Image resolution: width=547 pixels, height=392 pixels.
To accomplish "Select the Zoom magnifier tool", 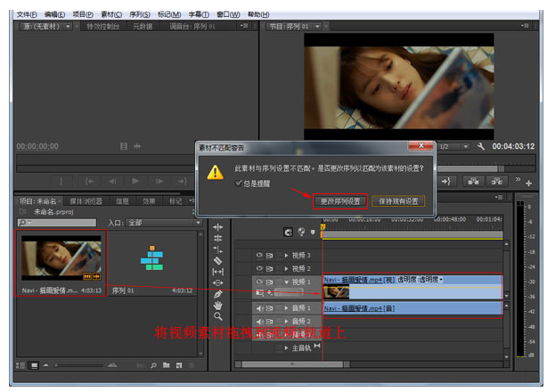I will [218, 317].
